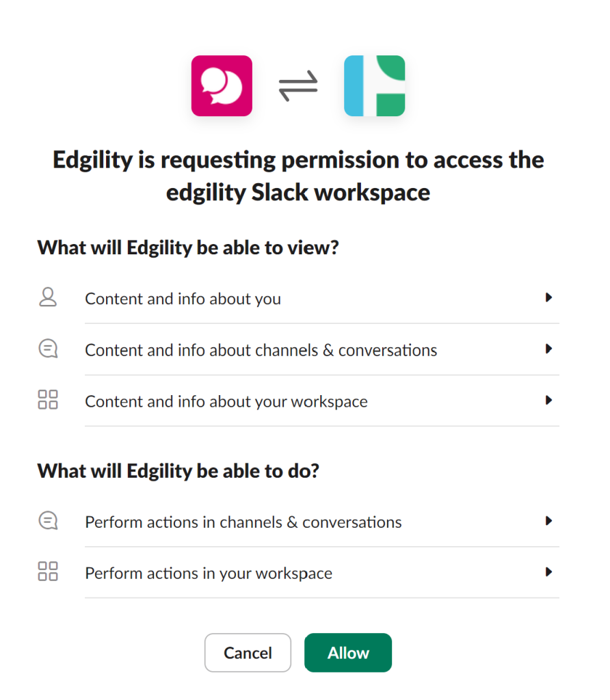Click the edgility Slack workspace icon
Screen dimensions: 610x700
tap(374, 85)
